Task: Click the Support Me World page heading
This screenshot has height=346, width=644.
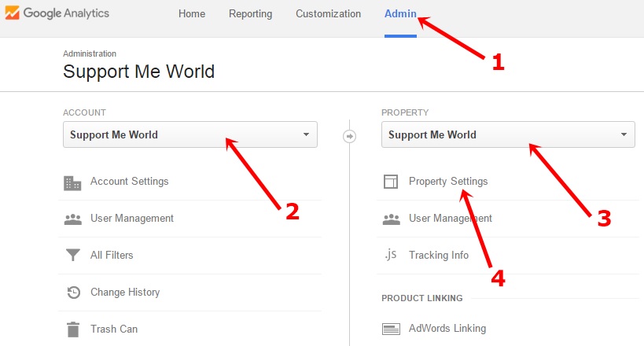Action: click(139, 72)
